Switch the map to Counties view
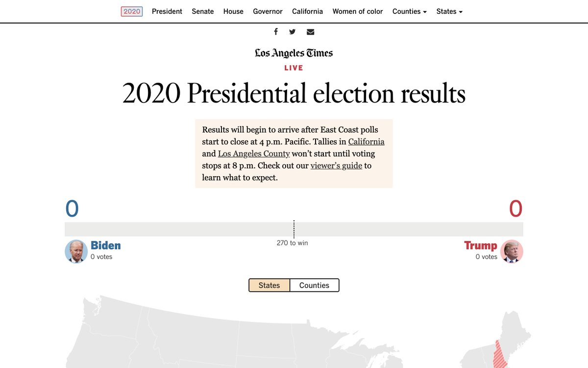This screenshot has width=588, height=368. coord(314,285)
